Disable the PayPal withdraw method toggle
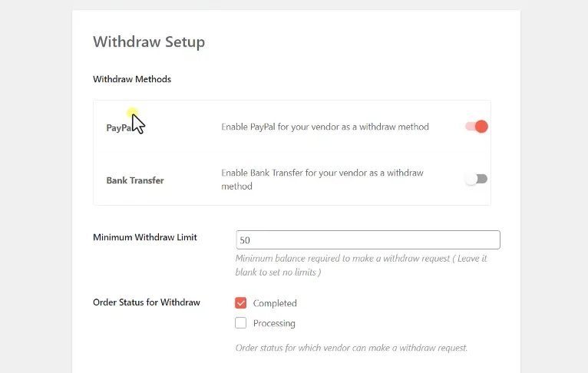Viewport: 588px width, 373px height. (x=476, y=127)
